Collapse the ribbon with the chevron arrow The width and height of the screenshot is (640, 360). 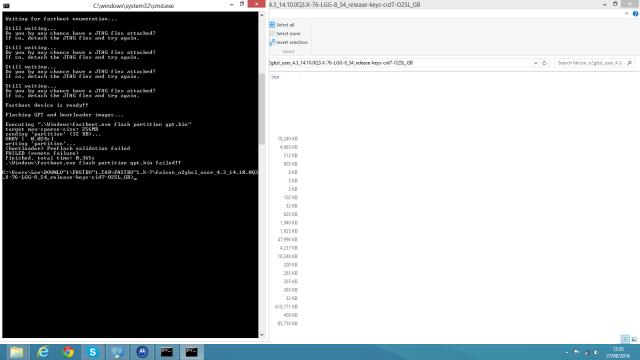pyautogui.click(x=627, y=14)
